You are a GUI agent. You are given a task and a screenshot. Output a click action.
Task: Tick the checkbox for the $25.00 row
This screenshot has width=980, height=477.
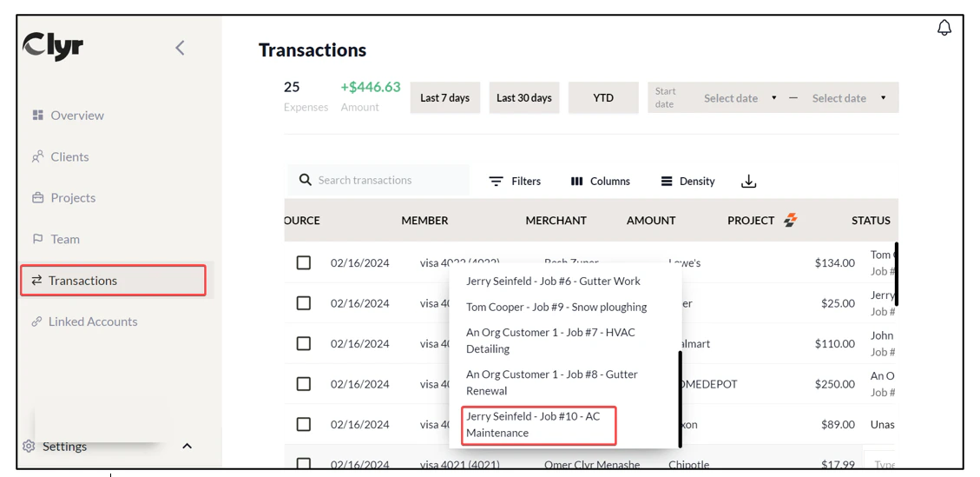304,303
